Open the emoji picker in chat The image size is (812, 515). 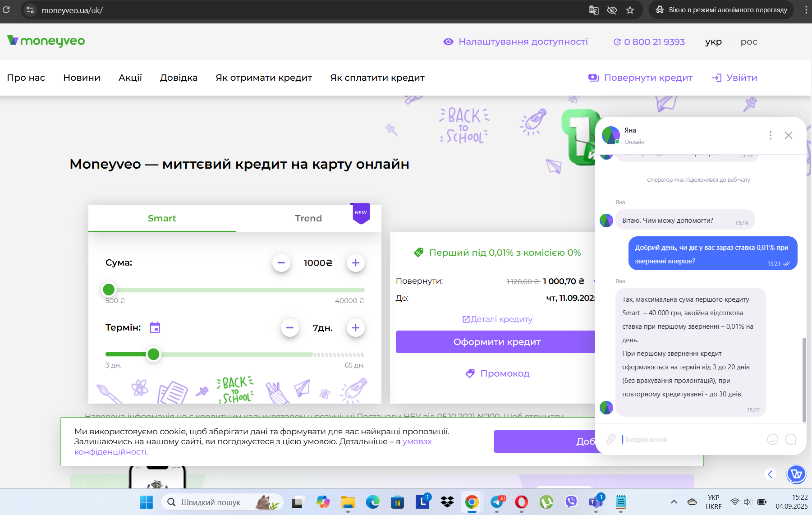tap(773, 439)
